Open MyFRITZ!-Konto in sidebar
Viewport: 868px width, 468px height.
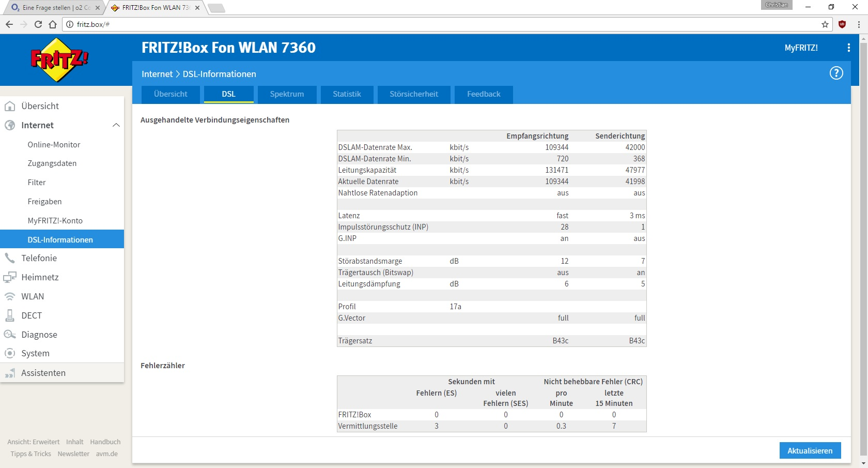(x=55, y=221)
